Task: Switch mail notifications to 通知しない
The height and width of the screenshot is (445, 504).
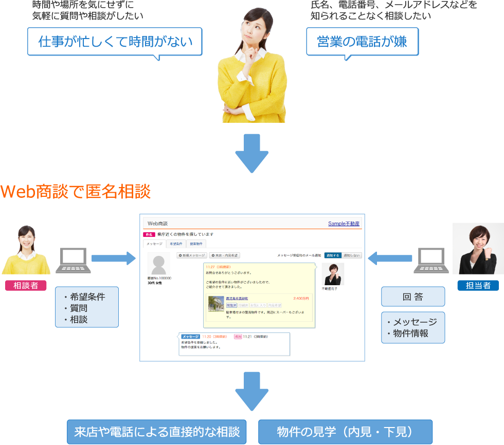Action: click(351, 255)
